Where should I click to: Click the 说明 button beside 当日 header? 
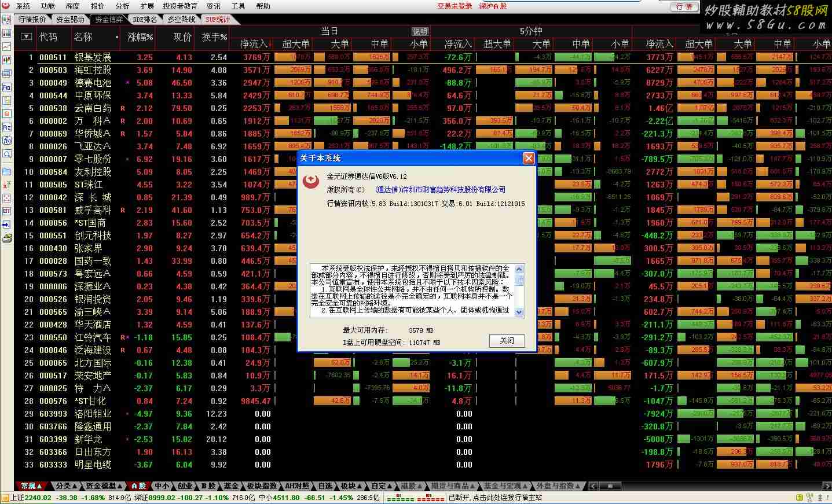pos(420,31)
